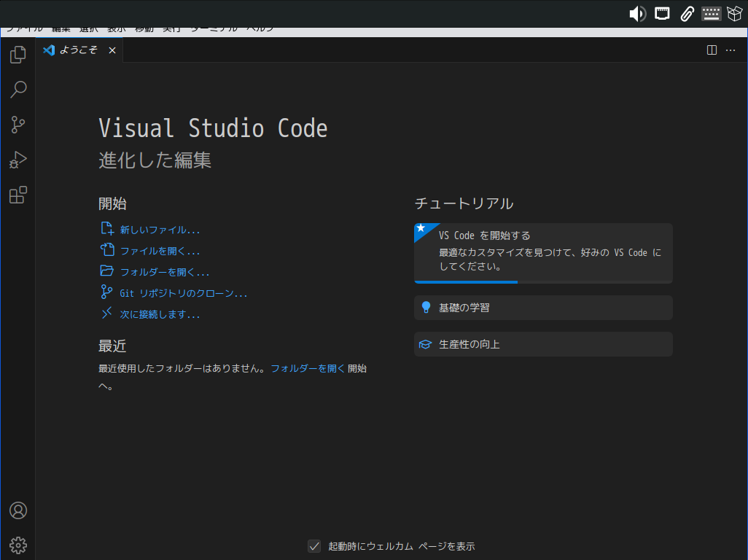748x560 pixels.
Task: Click the 最近 section heading
Action: [x=112, y=346]
